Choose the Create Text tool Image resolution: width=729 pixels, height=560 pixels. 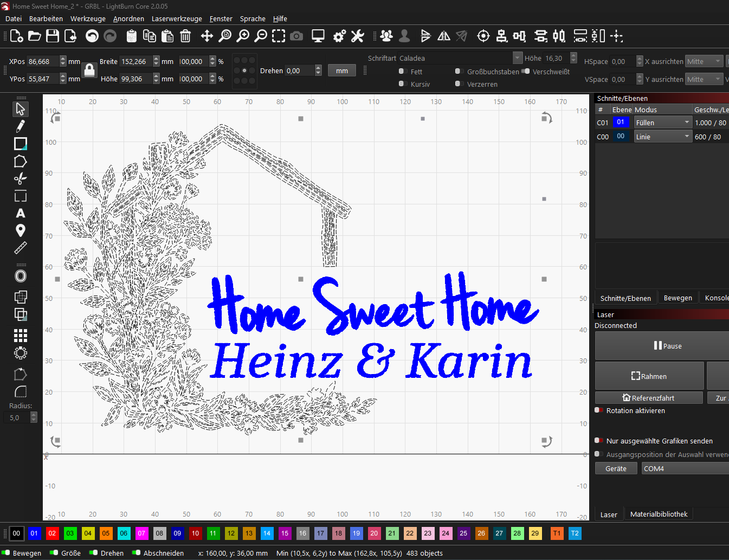(21, 213)
